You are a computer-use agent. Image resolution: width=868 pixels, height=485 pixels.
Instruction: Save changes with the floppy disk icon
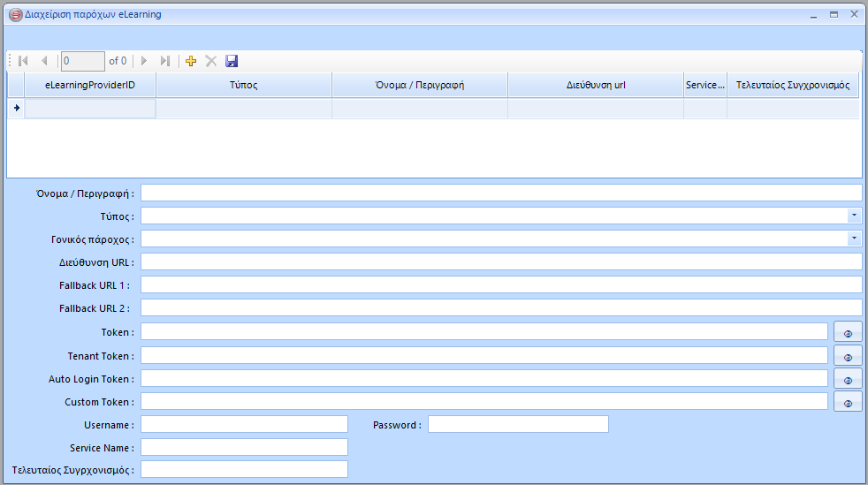coord(232,61)
